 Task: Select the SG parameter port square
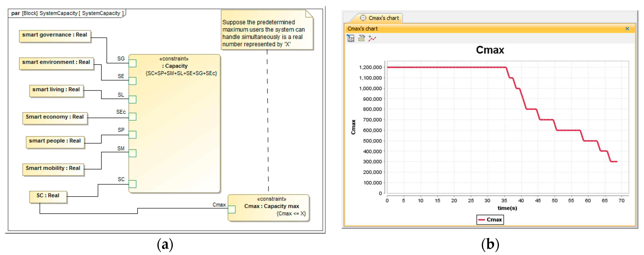pyautogui.click(x=133, y=63)
